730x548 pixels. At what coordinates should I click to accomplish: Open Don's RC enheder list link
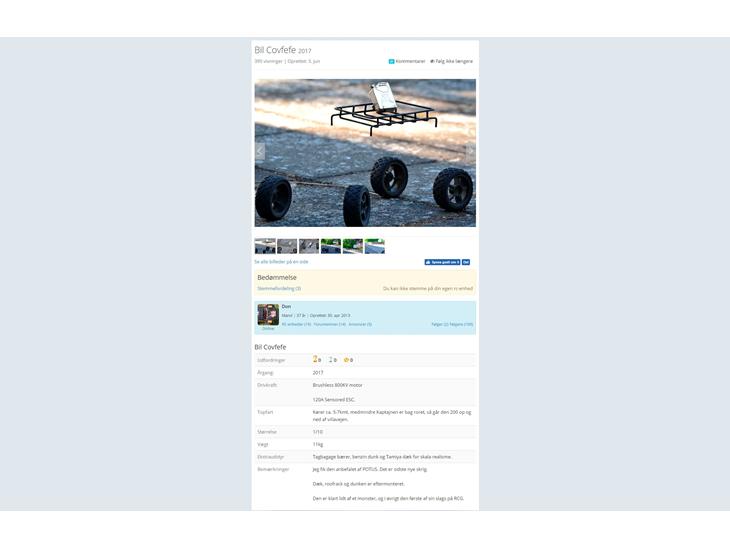[296, 325]
